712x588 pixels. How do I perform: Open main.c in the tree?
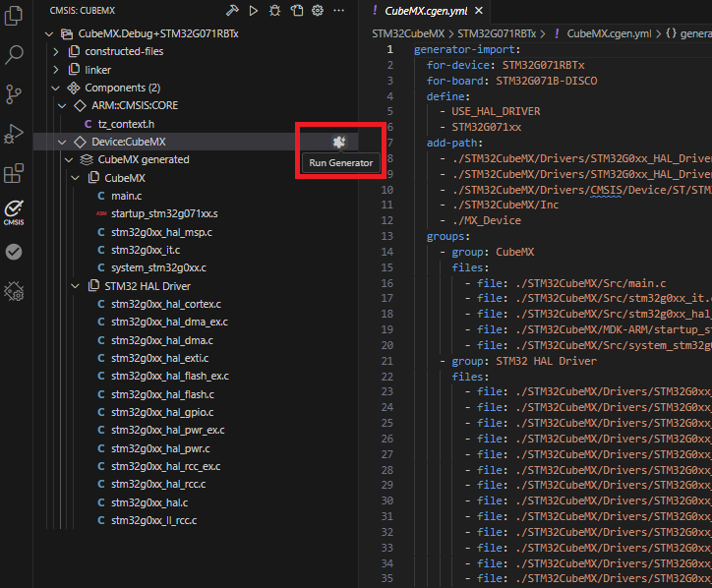[x=126, y=196]
